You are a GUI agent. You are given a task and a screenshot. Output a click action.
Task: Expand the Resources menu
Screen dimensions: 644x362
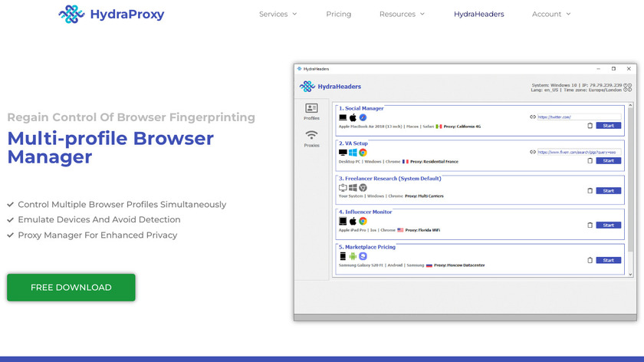click(x=402, y=14)
